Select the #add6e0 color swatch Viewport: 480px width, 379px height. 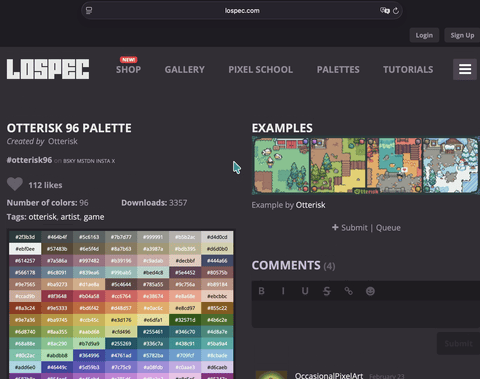[x=25, y=367]
